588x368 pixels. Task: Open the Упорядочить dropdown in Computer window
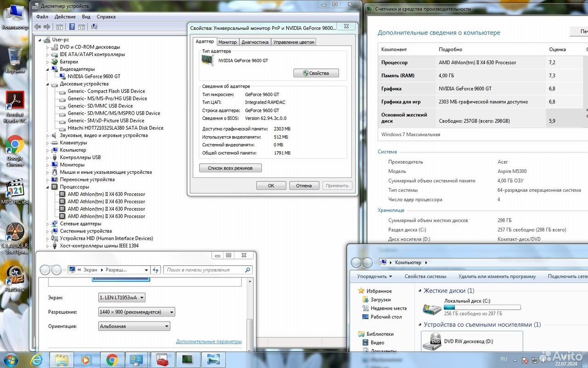tap(374, 276)
